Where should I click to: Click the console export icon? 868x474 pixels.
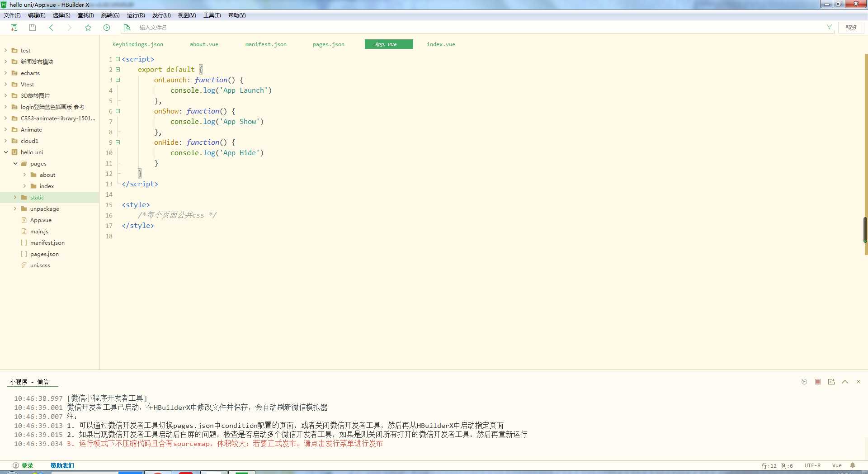[x=831, y=382]
